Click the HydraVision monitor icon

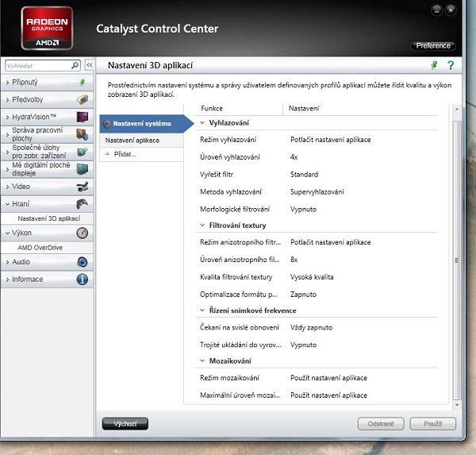(x=82, y=117)
